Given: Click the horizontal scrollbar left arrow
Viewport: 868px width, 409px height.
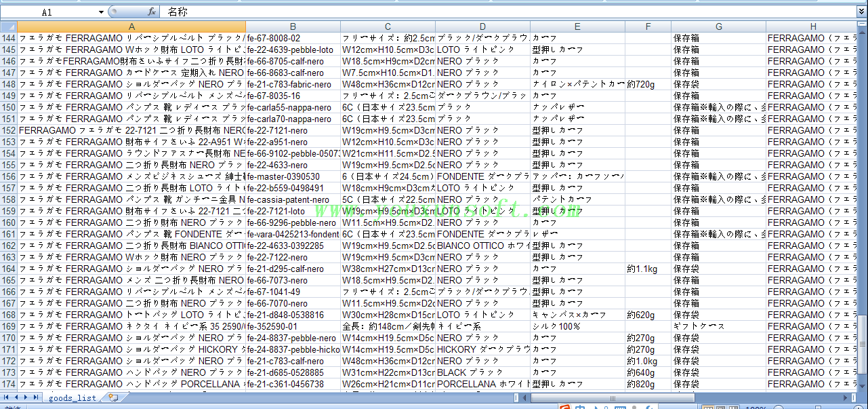Looking at the screenshot, I should pos(525,397).
